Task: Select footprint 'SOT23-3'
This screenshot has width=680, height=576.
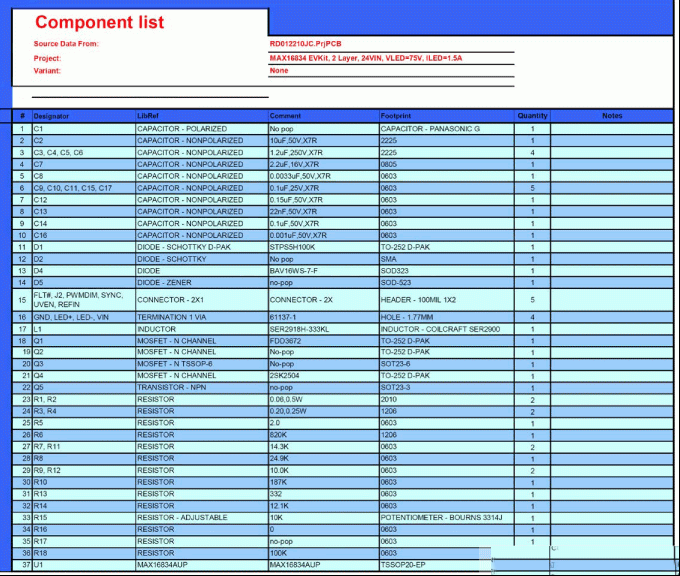Action: [447, 387]
